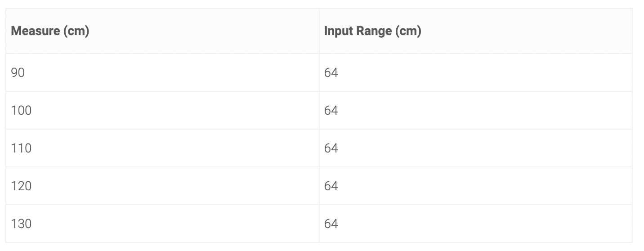Select the 64 value in the 100 row
This screenshot has width=644, height=251.
331,110
